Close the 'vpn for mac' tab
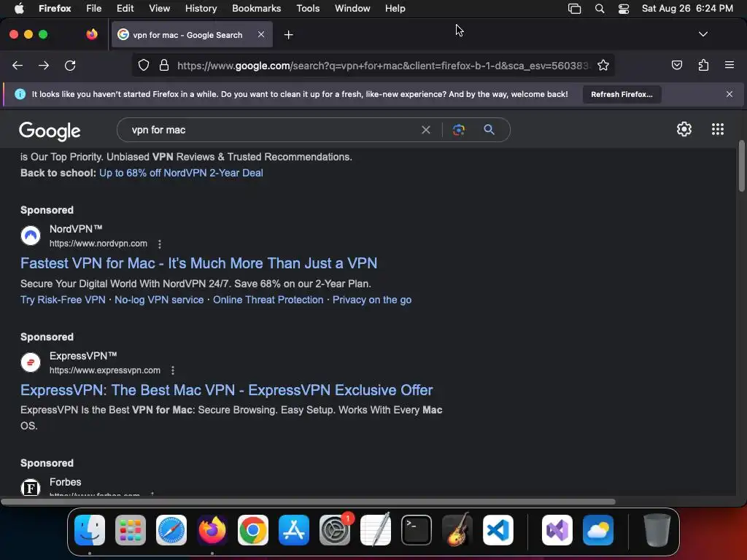Screen dimensions: 747x560 click(261, 34)
